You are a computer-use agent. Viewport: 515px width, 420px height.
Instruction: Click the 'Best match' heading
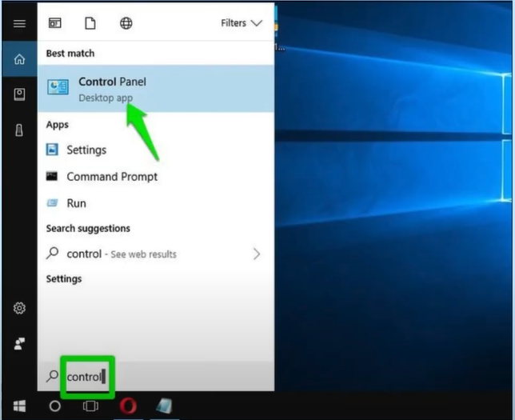tap(70, 54)
